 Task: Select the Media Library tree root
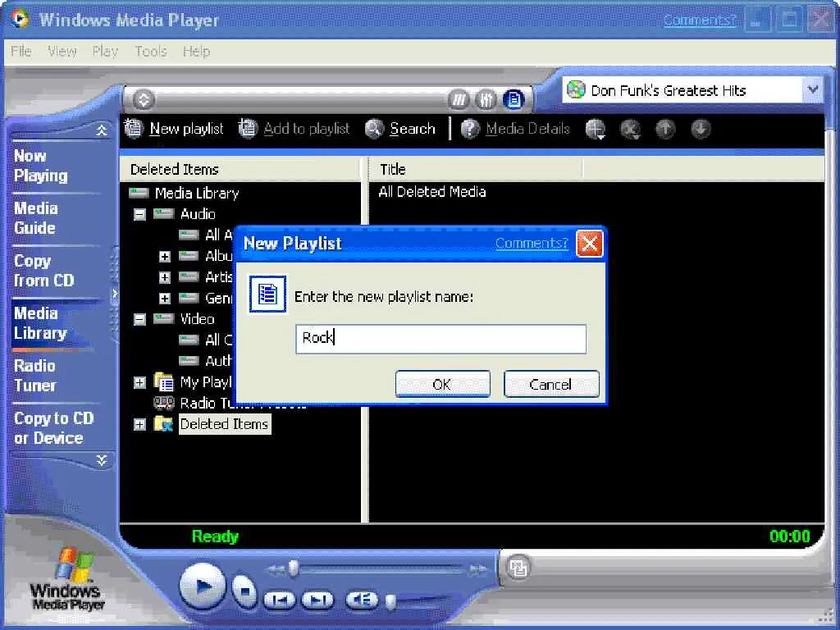pos(197,193)
